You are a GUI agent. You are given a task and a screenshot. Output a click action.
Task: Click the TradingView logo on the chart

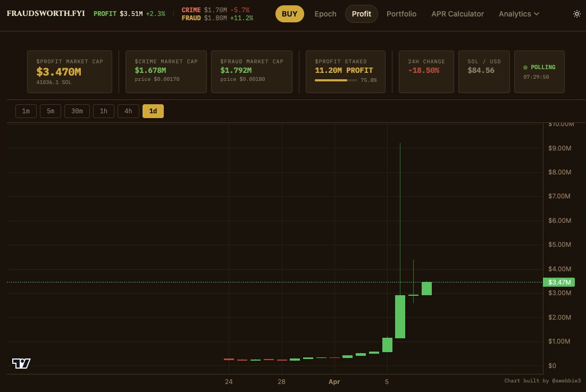coord(21,363)
